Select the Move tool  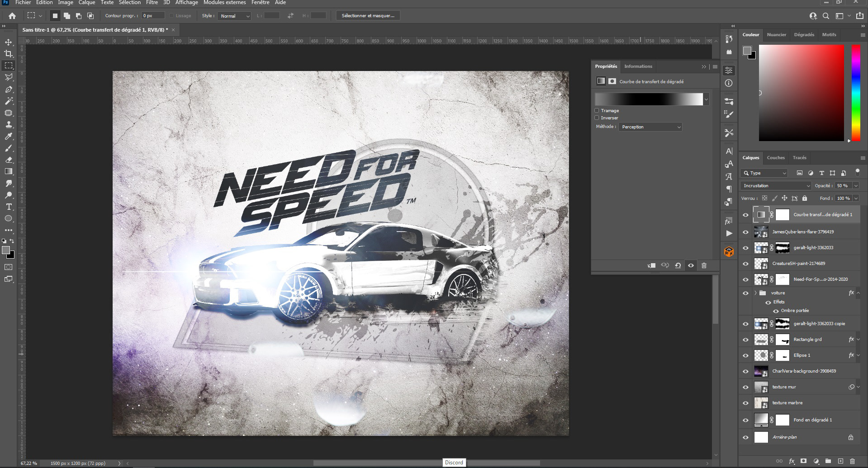pos(9,42)
